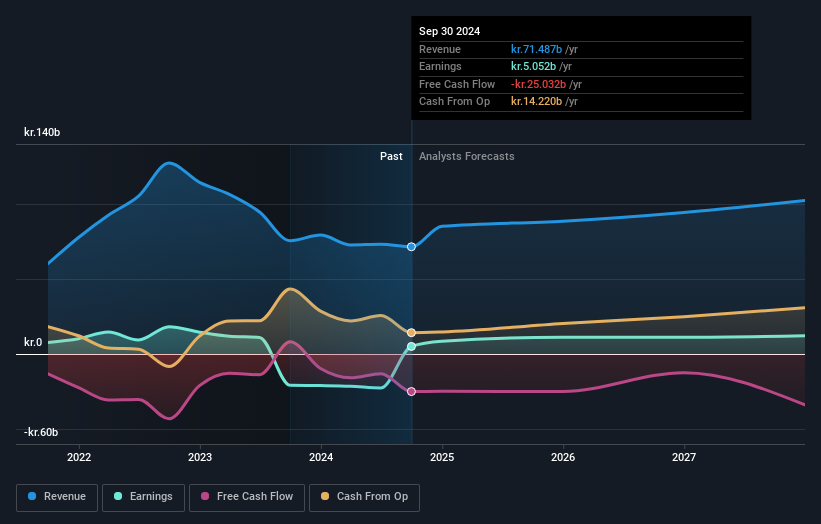Click the Analysts Forecasts label

tap(467, 156)
